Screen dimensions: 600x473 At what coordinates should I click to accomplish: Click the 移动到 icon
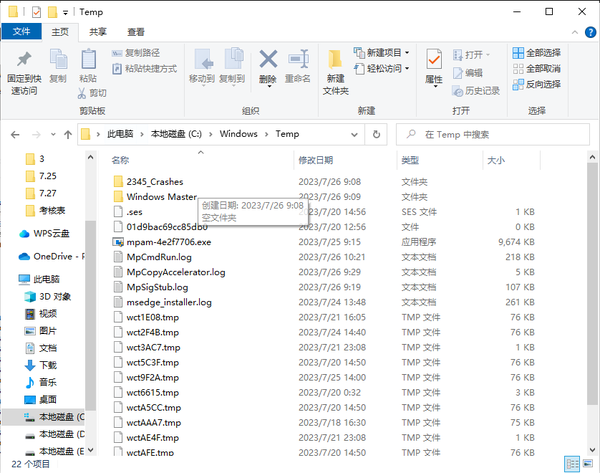tap(202, 59)
